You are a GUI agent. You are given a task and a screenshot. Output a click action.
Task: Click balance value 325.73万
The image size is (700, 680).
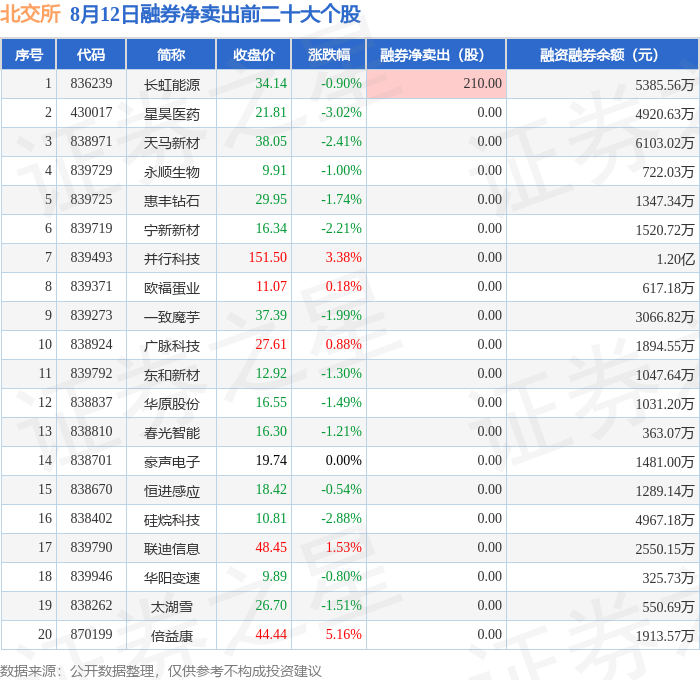coord(668,578)
